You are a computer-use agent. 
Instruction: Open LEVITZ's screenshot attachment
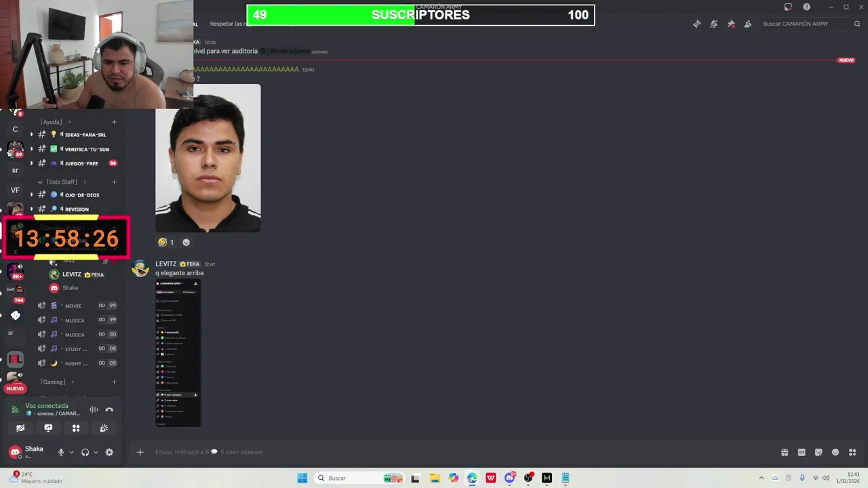coord(178,352)
